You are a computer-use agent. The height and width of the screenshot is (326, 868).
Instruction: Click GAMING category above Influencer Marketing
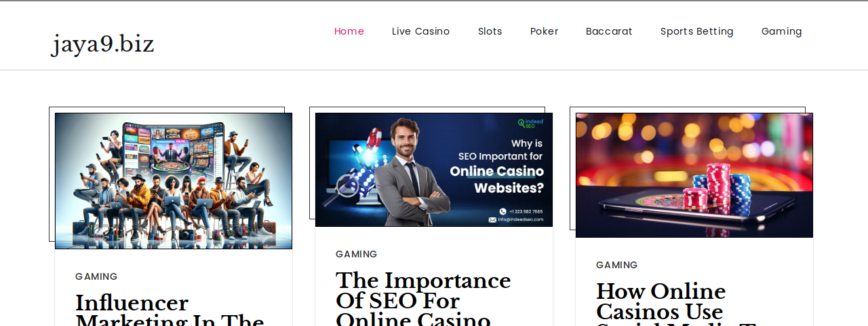(x=96, y=276)
